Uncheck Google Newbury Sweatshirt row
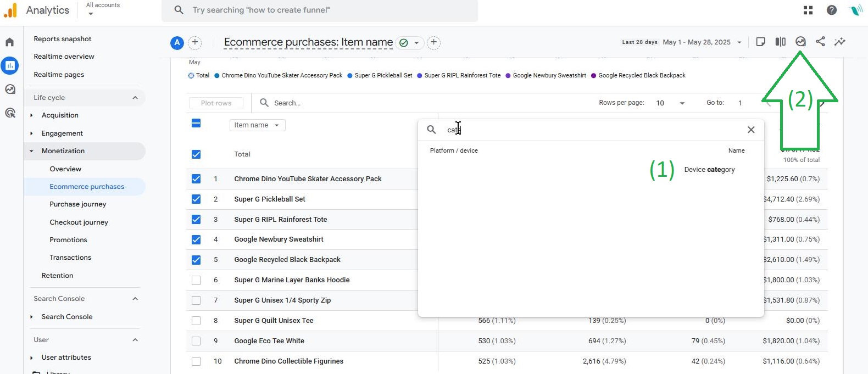868x374 pixels. point(196,239)
